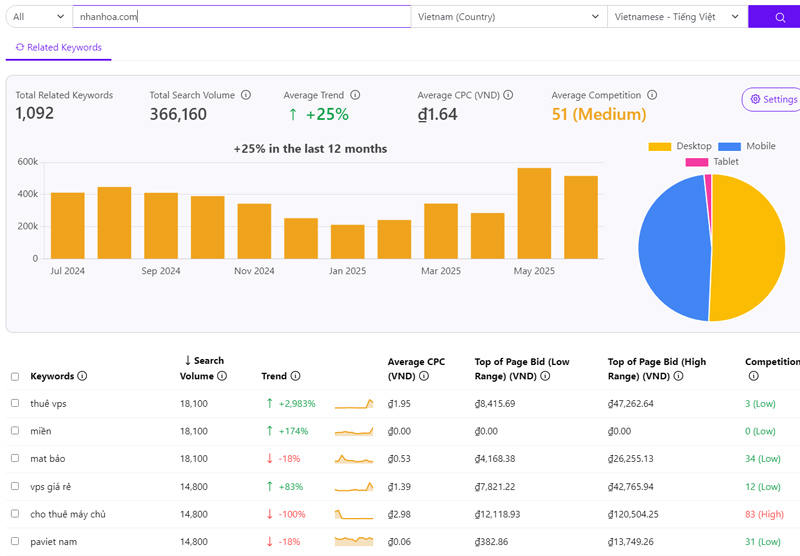
Task: Click the gear icon in Settings button
Action: [x=755, y=99]
